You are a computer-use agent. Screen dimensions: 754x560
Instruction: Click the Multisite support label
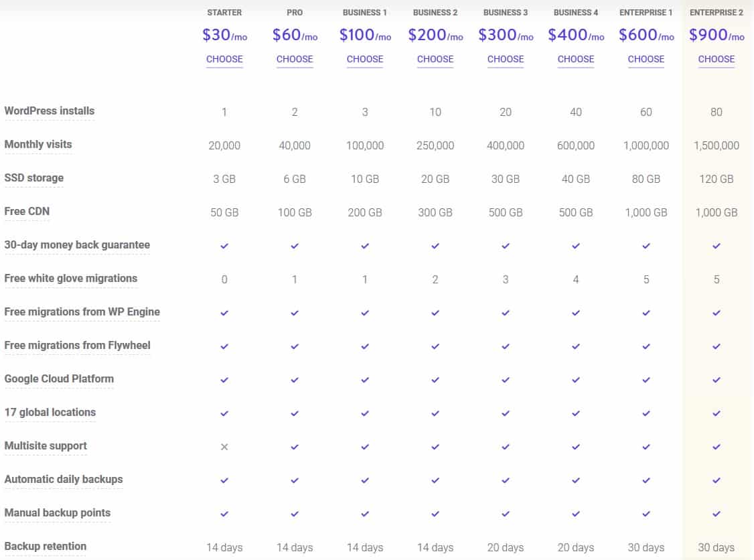pyautogui.click(x=46, y=446)
